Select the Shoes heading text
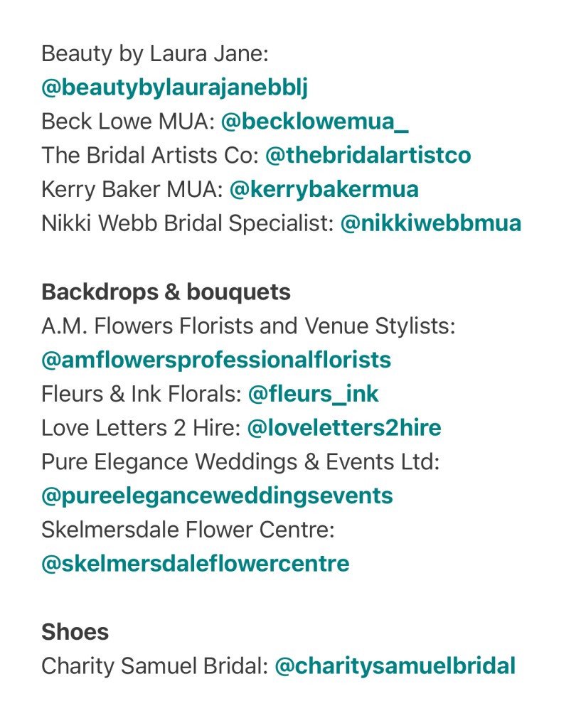581x728 pixels. pos(75,632)
